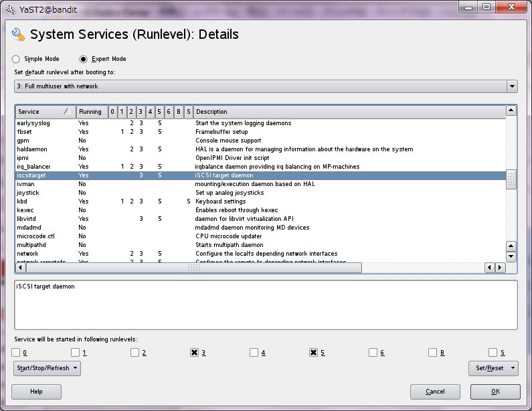Click the Description column header
Viewport: 532px width, 411px height.
349,112
